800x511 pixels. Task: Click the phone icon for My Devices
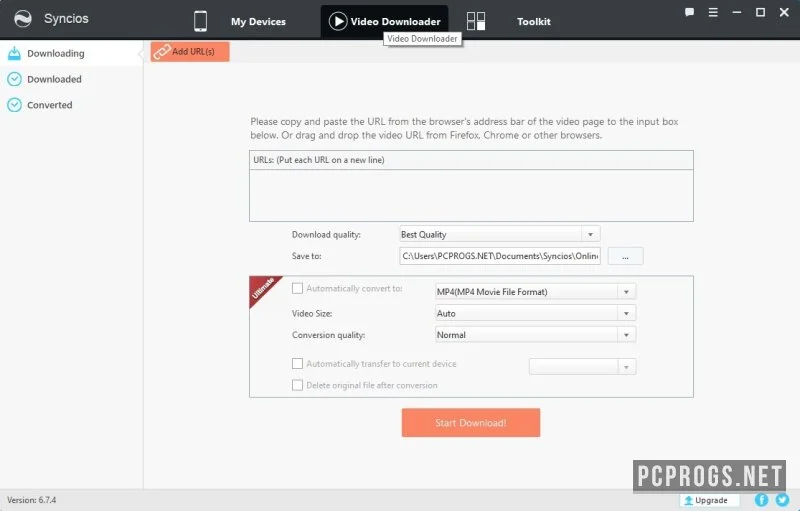pos(201,21)
